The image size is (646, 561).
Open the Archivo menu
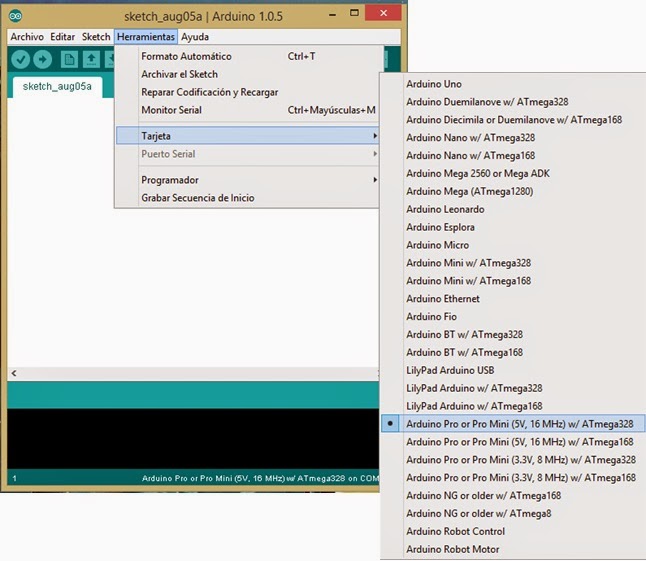pos(27,37)
